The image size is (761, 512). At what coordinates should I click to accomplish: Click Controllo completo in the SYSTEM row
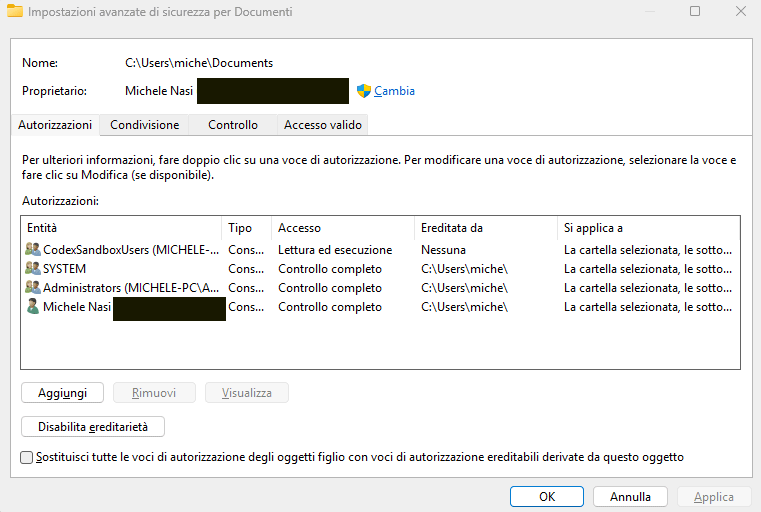click(330, 268)
